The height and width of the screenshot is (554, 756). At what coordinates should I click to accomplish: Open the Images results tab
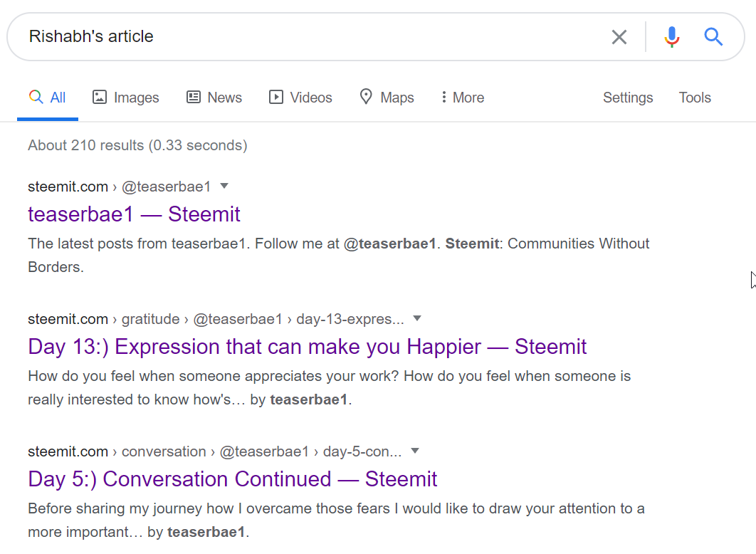point(126,98)
